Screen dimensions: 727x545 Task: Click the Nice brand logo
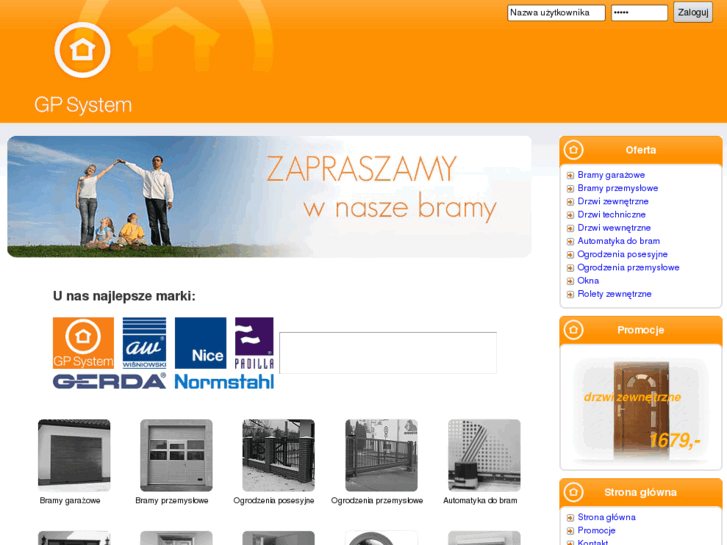click(x=200, y=343)
